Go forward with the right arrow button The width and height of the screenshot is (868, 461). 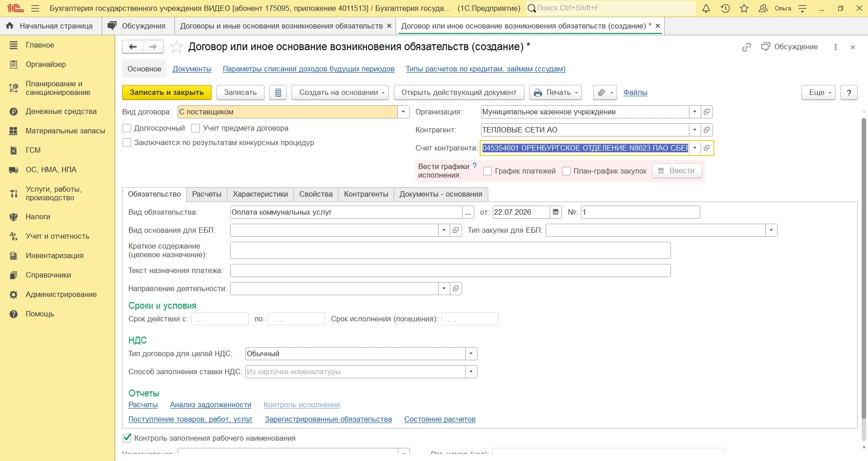(x=153, y=47)
